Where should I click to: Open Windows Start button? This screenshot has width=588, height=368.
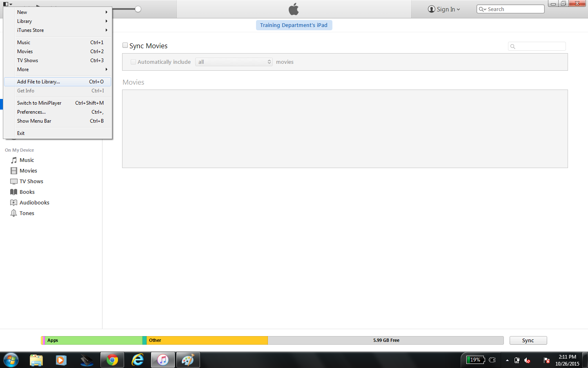(11, 360)
